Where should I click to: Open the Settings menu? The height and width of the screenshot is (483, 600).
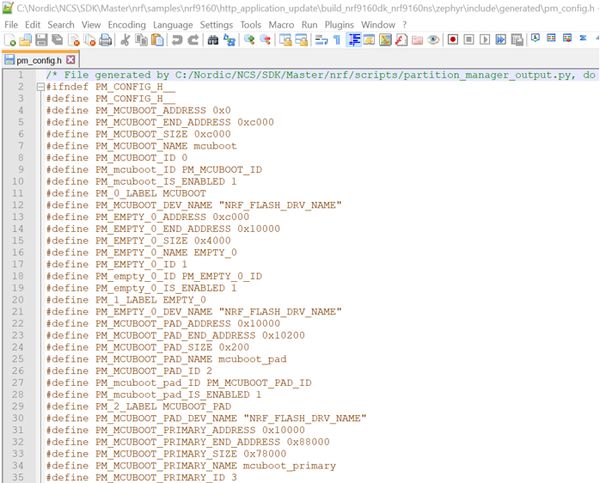point(216,24)
